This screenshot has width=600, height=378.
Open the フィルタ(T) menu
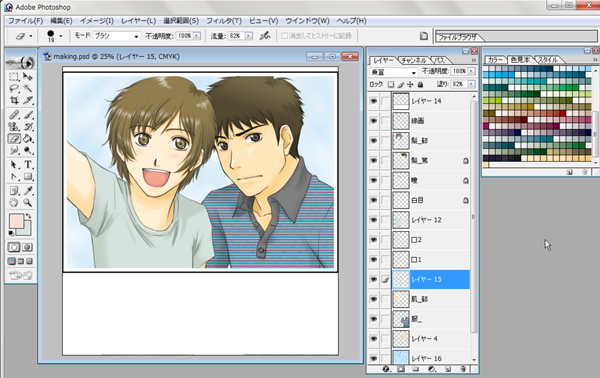coord(223,21)
